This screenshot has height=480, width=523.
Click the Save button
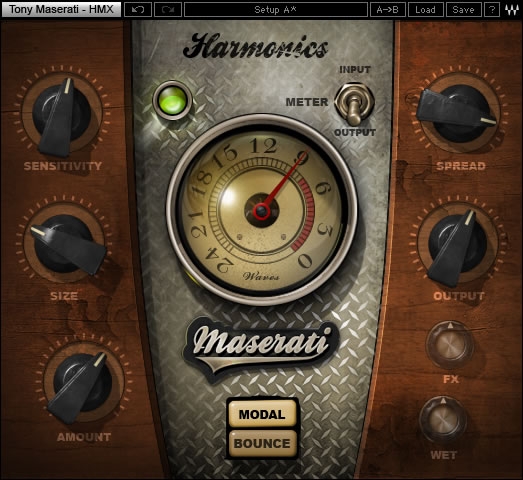click(463, 9)
